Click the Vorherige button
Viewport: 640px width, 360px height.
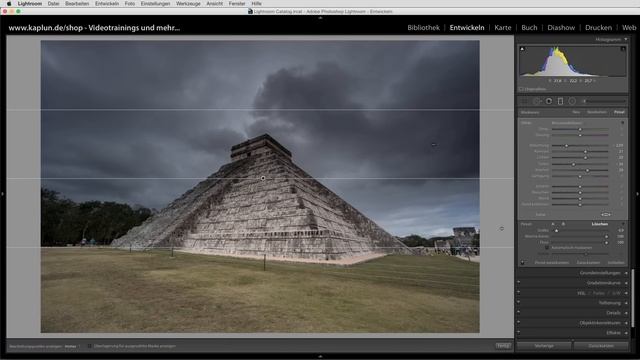pos(544,346)
